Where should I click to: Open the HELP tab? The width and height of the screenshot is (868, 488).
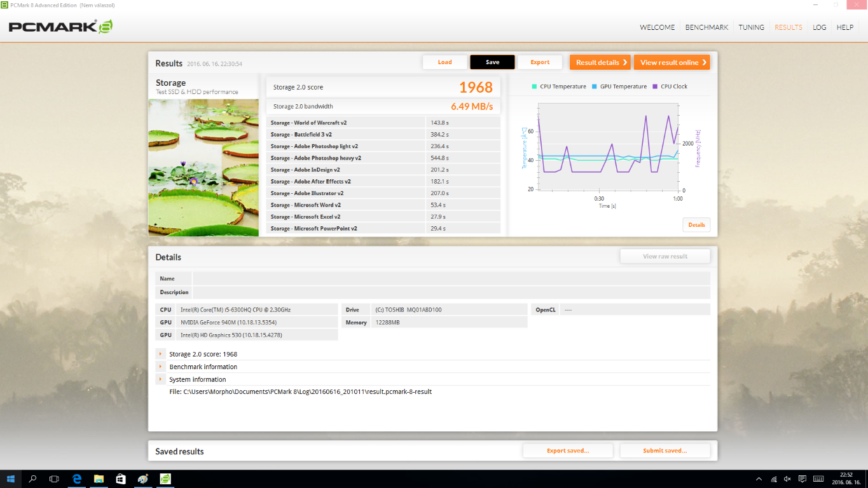tap(845, 27)
